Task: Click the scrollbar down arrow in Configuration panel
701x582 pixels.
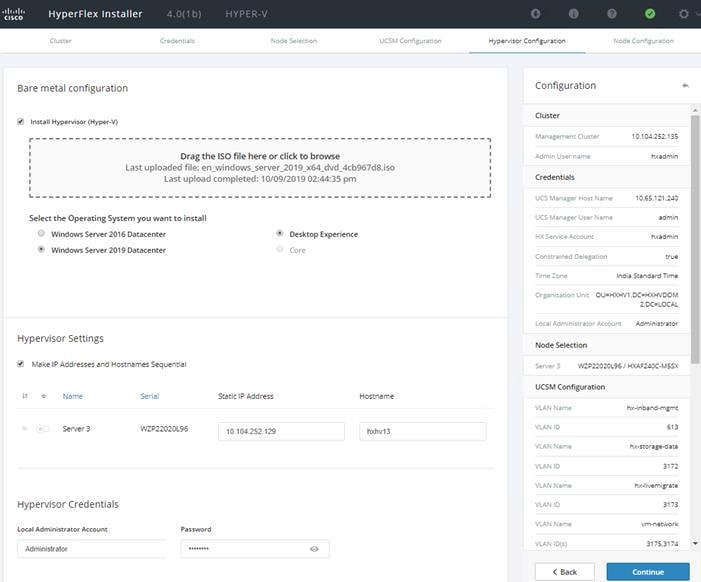Action: click(x=695, y=544)
